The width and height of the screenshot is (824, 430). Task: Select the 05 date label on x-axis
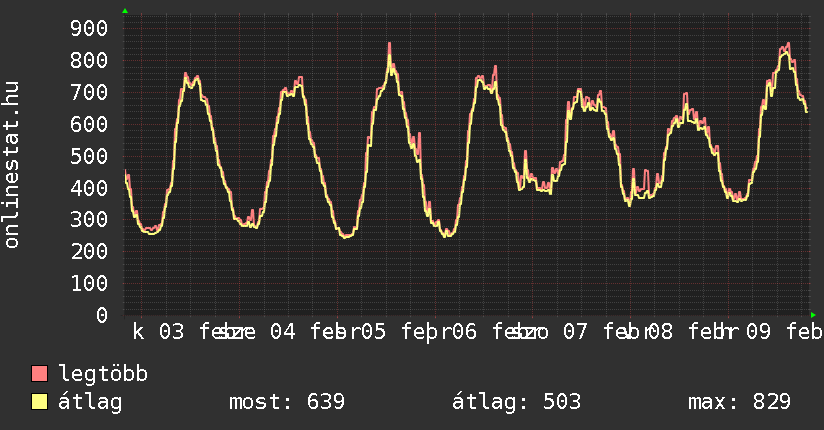coord(373,331)
